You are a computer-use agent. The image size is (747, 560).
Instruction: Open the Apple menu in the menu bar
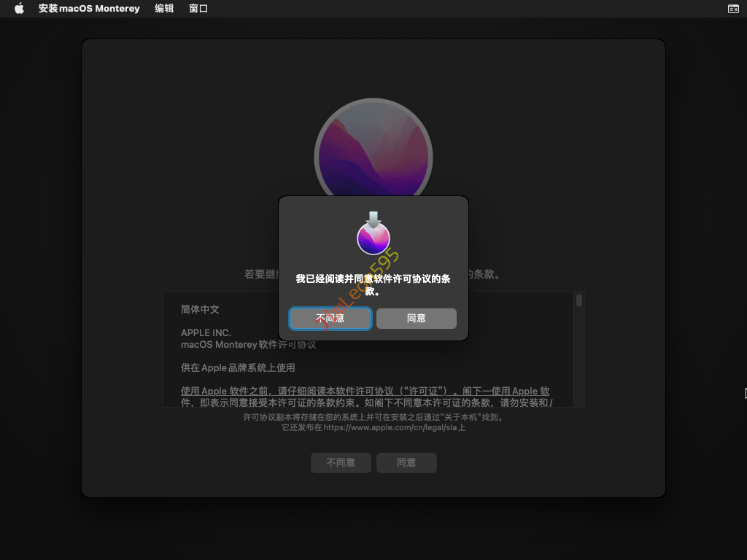(20, 9)
